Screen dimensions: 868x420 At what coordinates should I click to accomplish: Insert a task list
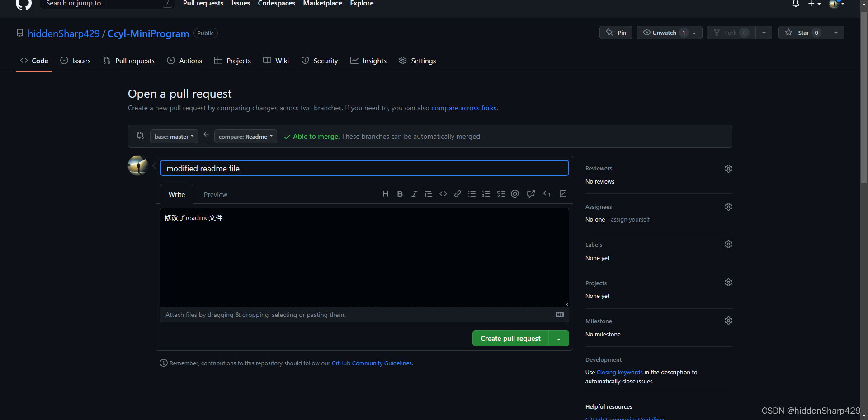pyautogui.click(x=501, y=194)
